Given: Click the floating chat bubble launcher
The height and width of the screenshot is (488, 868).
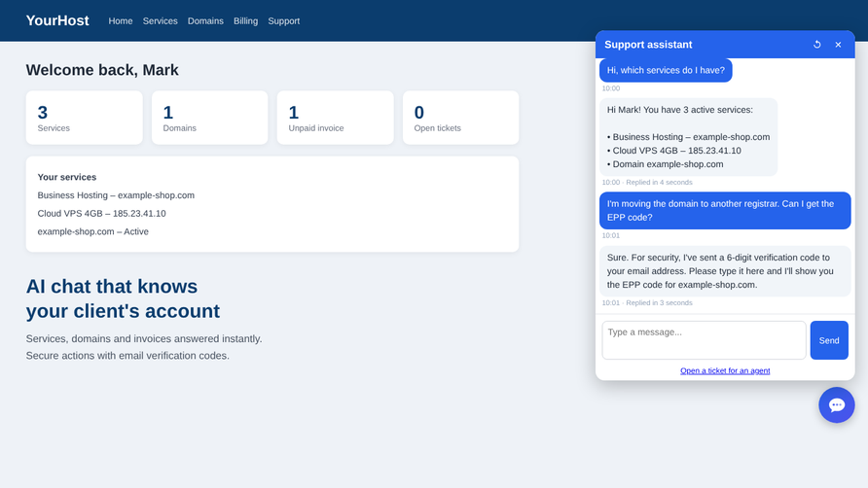Looking at the screenshot, I should [x=837, y=405].
